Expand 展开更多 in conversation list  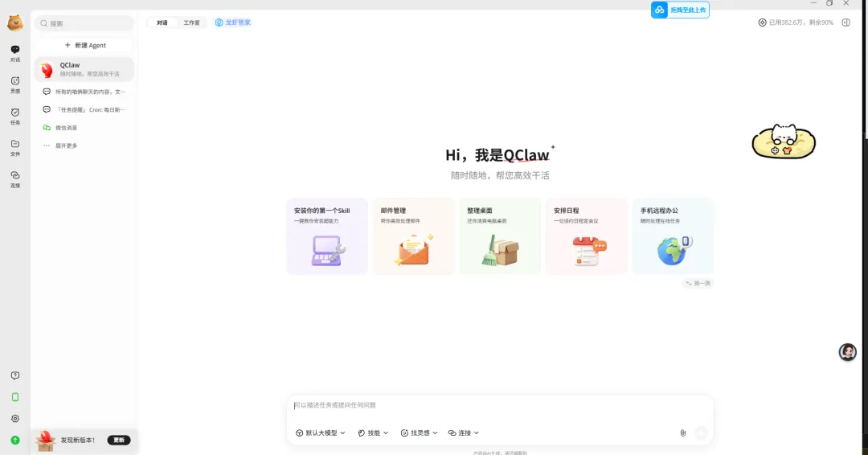[66, 146]
